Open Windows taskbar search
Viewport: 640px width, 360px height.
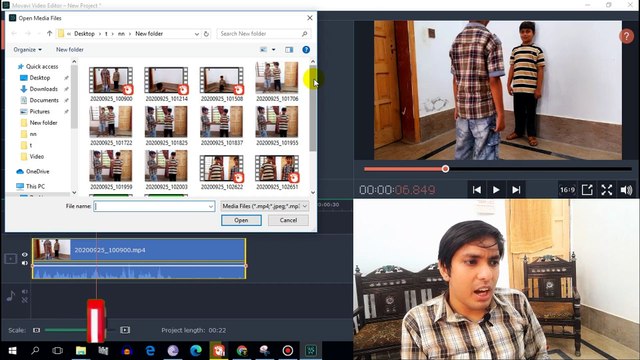[35, 351]
